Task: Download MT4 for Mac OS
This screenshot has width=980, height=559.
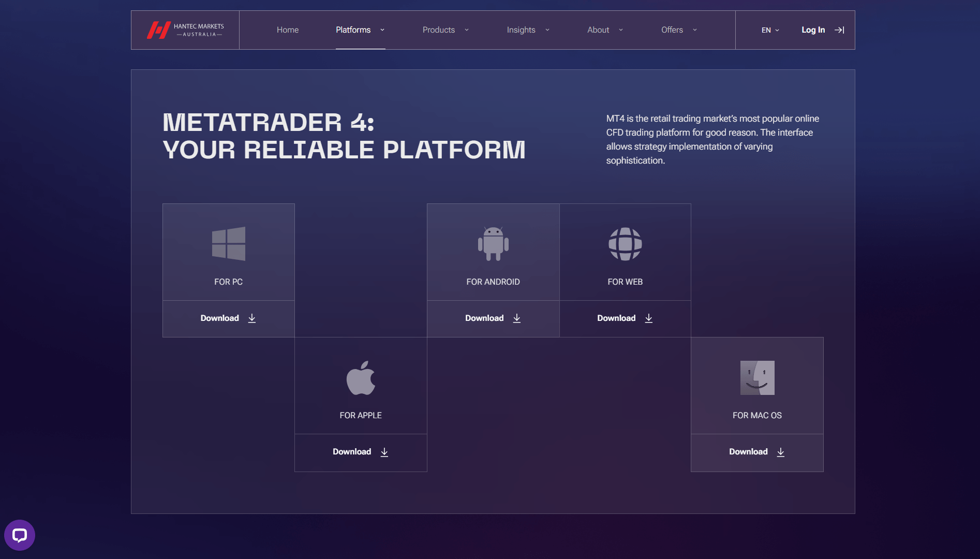Action: 757,452
